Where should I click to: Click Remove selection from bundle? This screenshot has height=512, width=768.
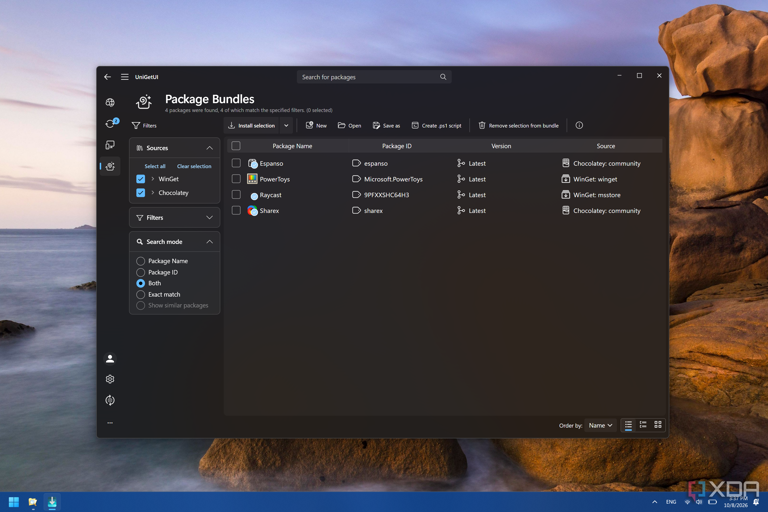[518, 125]
